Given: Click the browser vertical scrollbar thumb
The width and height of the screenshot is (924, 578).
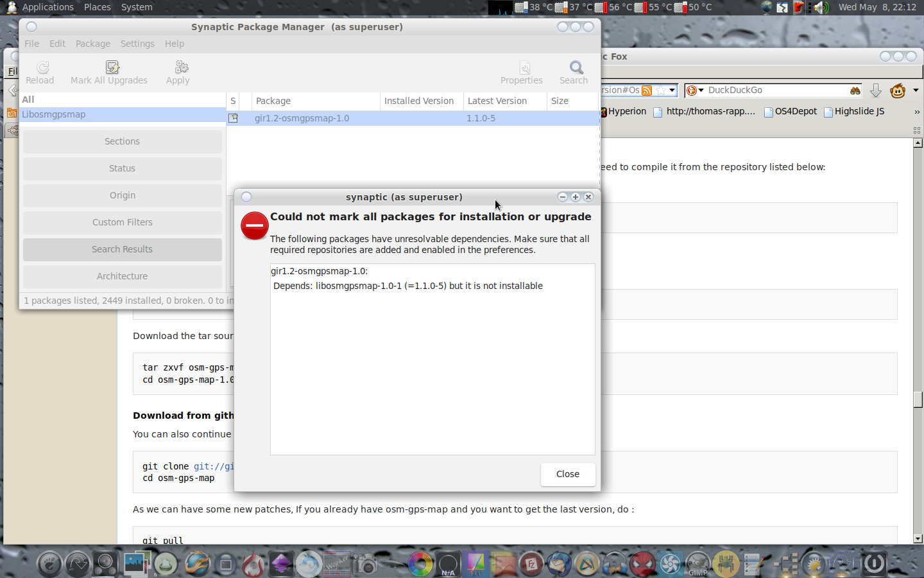Looking at the screenshot, I should [918, 399].
